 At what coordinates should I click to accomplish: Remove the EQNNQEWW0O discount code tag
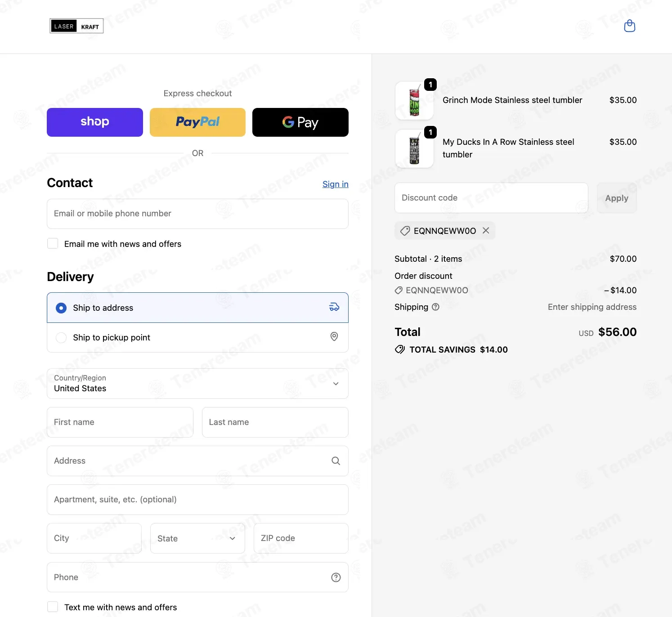[x=486, y=230]
